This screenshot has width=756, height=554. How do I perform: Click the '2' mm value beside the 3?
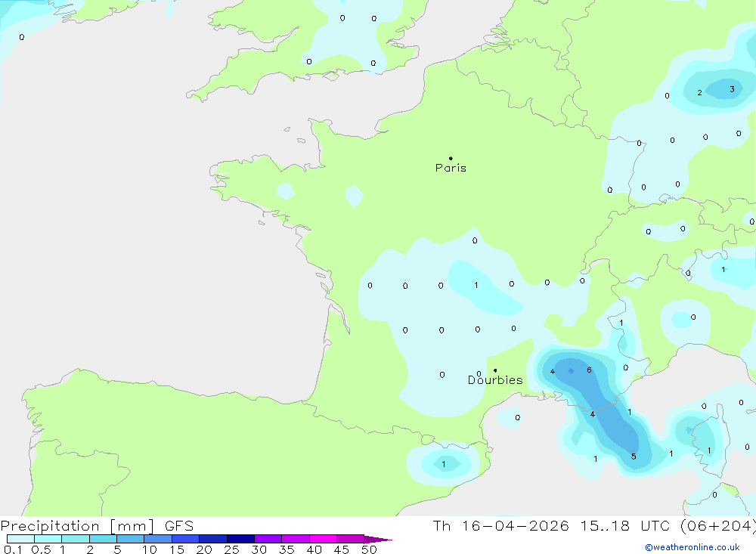pyautogui.click(x=699, y=92)
